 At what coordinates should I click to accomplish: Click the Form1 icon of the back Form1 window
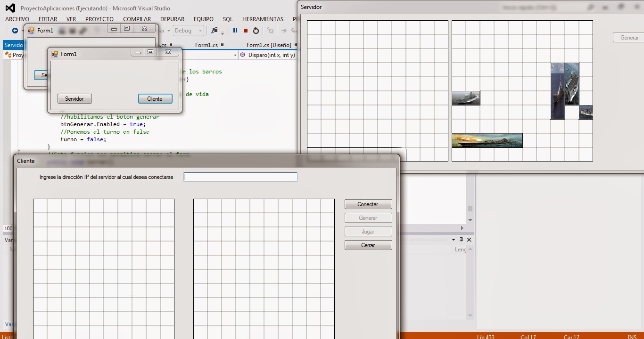pos(31,31)
